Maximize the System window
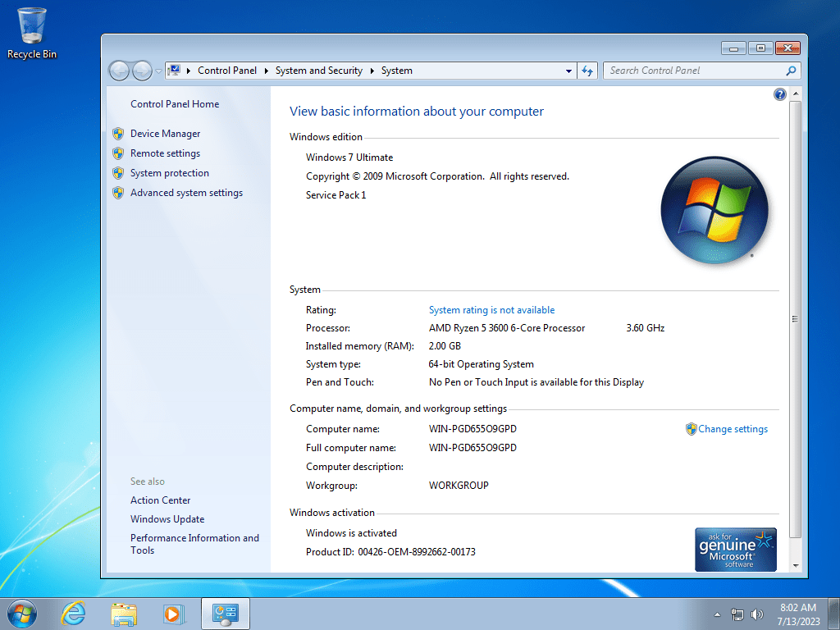This screenshot has height=630, width=840. pyautogui.click(x=760, y=48)
